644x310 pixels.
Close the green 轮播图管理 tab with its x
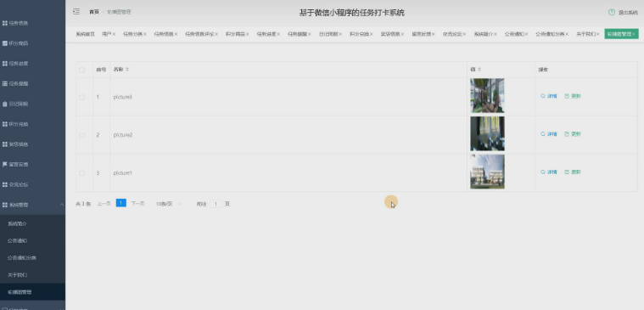(634, 34)
